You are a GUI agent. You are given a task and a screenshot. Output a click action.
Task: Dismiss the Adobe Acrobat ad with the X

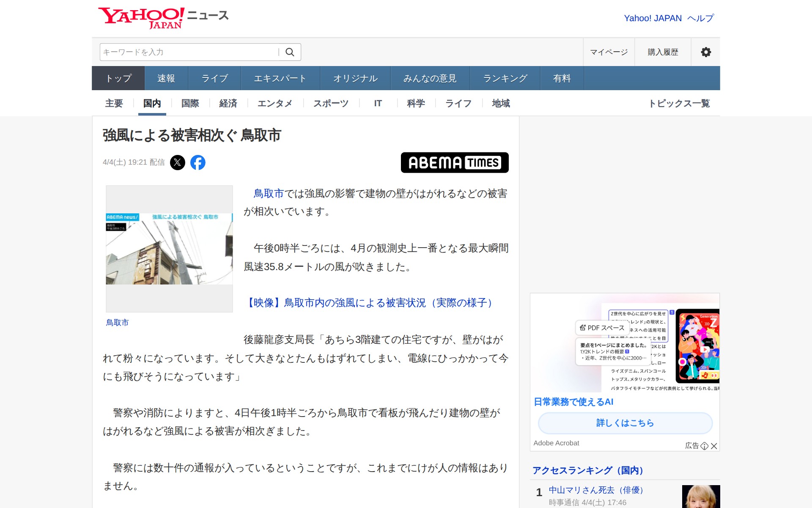[x=715, y=446]
